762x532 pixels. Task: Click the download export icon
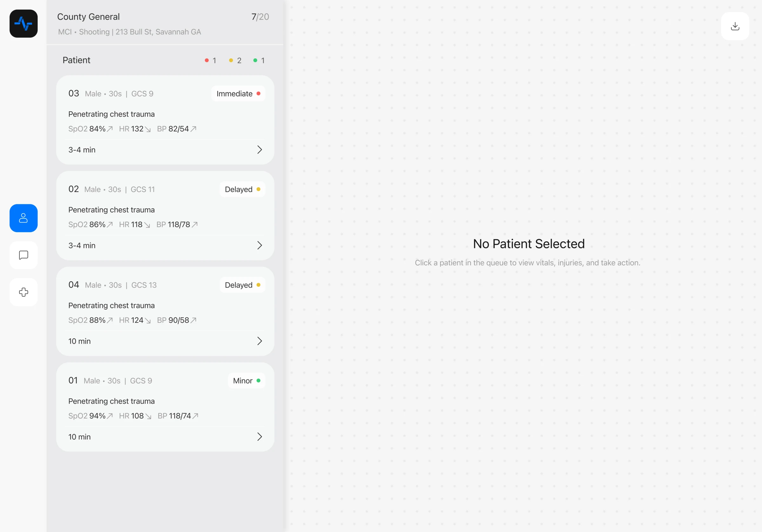click(x=735, y=26)
